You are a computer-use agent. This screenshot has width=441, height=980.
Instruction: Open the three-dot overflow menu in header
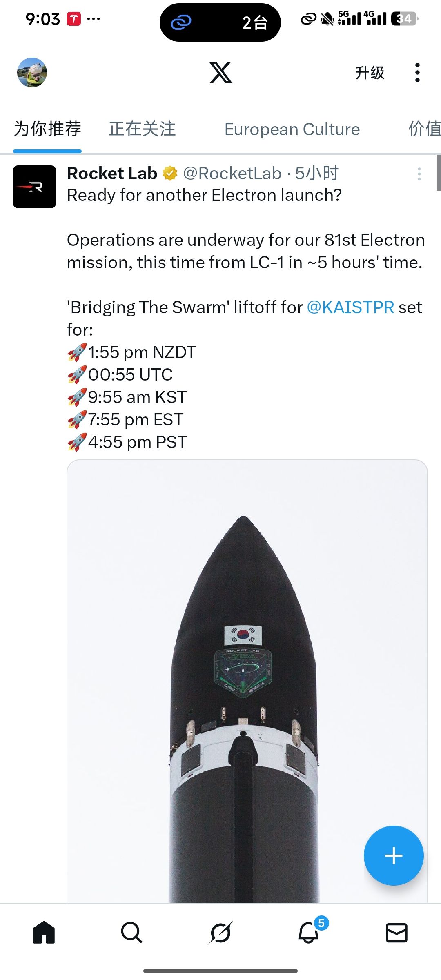[x=417, y=73]
